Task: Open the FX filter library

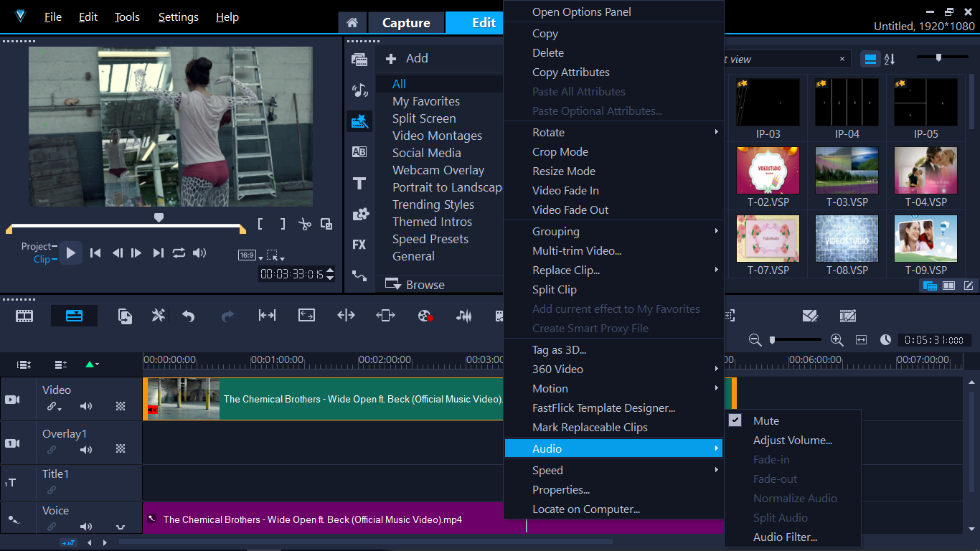Action: click(x=359, y=245)
